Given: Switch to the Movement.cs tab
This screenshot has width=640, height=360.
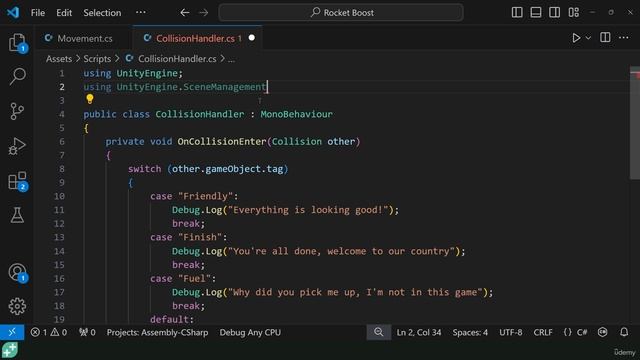Looking at the screenshot, I should coord(84,38).
